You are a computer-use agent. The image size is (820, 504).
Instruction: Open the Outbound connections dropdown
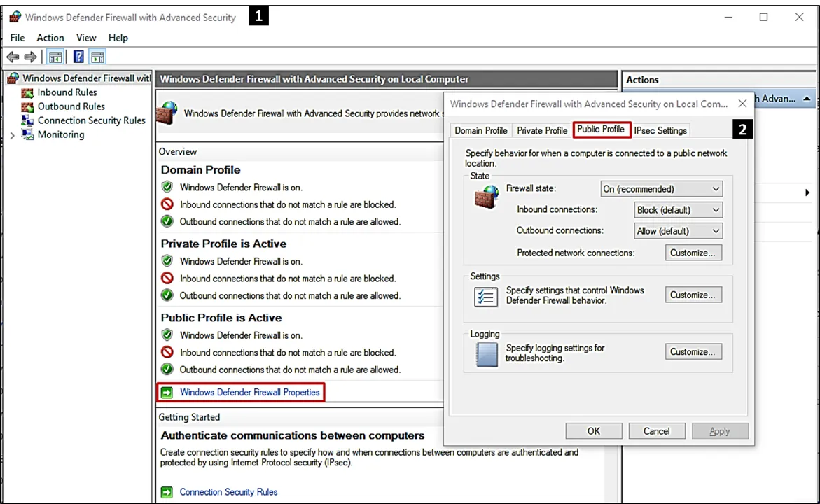[679, 230]
